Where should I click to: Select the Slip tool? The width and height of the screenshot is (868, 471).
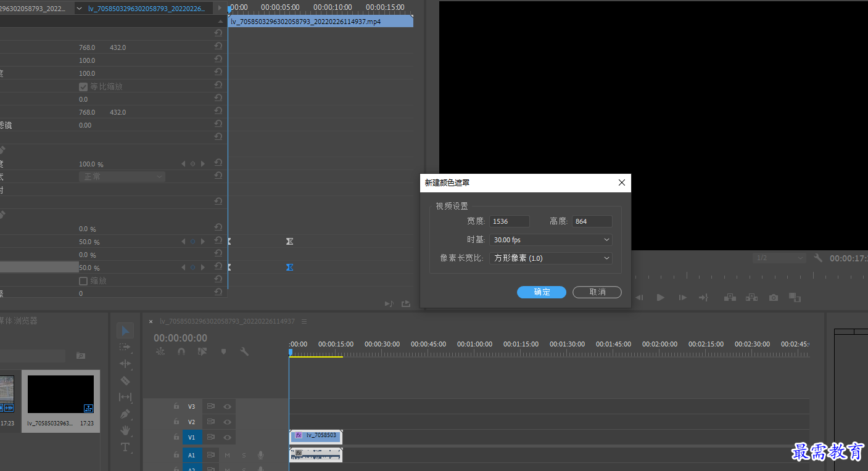125,397
